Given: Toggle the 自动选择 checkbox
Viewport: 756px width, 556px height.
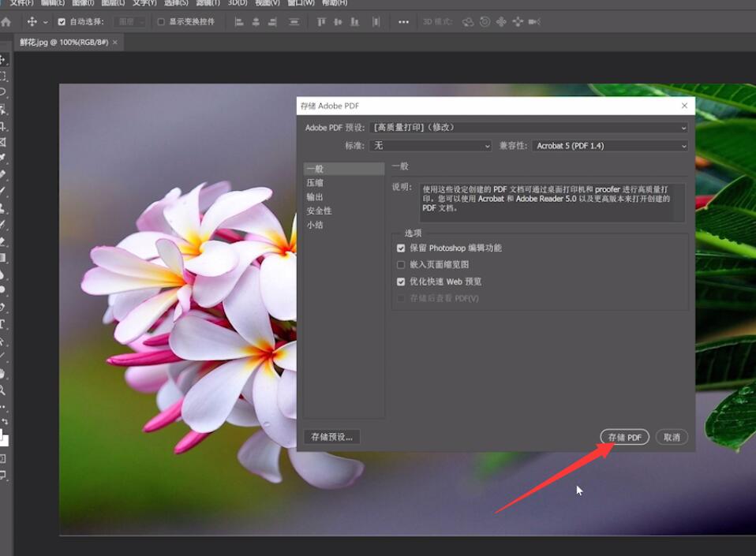Looking at the screenshot, I should pyautogui.click(x=62, y=21).
